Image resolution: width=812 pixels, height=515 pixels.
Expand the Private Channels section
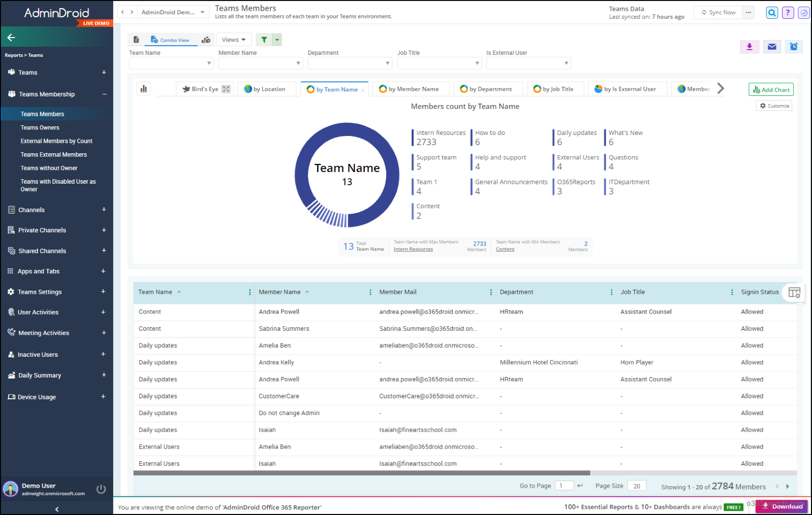click(x=104, y=230)
